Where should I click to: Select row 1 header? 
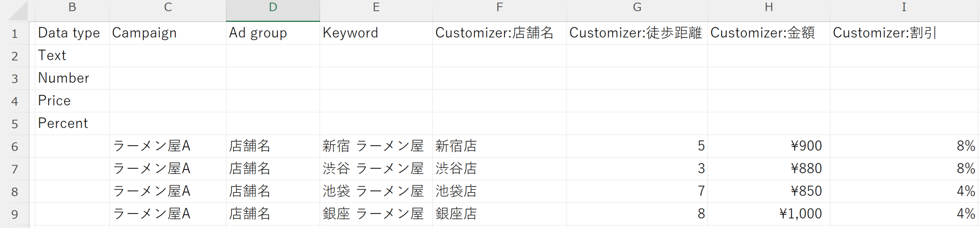(x=15, y=34)
